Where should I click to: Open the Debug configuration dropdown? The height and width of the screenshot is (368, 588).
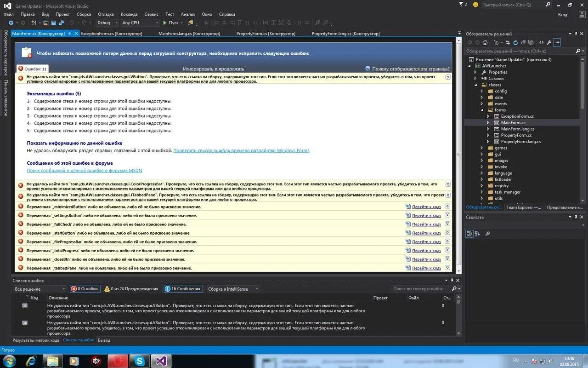[107, 23]
